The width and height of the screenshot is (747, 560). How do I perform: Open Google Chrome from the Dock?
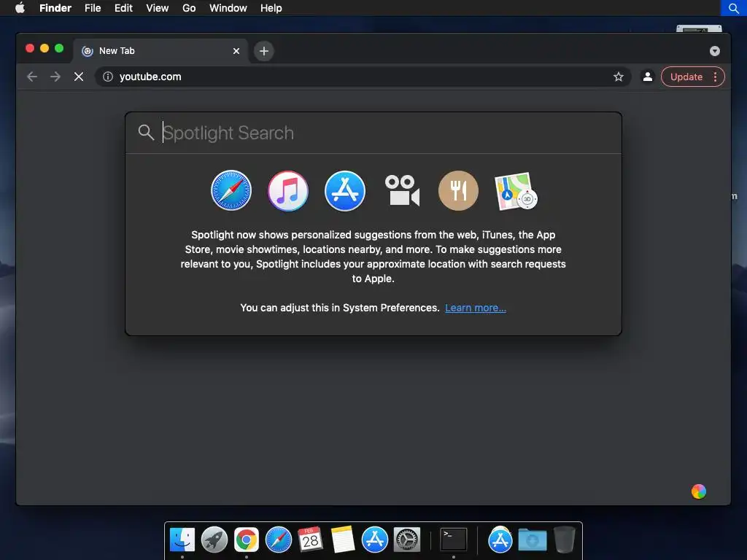point(247,540)
